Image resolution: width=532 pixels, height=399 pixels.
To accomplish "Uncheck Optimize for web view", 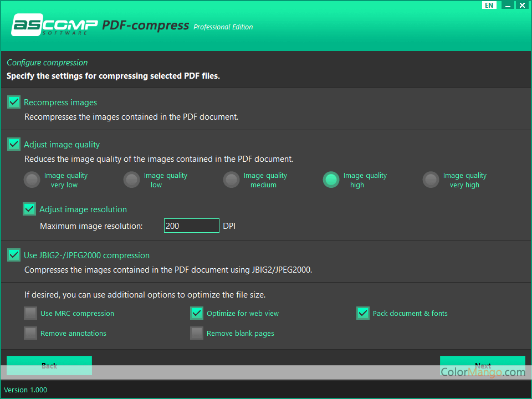I will [196, 313].
